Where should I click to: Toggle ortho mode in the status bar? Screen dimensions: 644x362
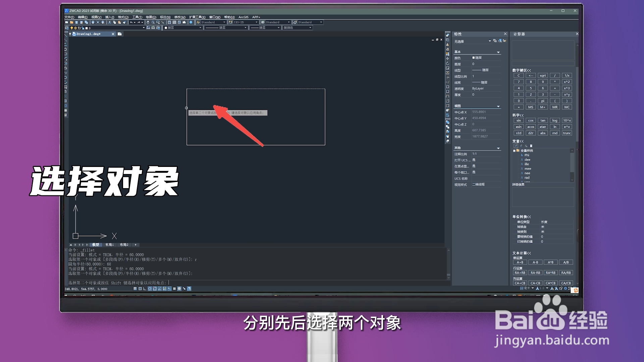(x=145, y=289)
